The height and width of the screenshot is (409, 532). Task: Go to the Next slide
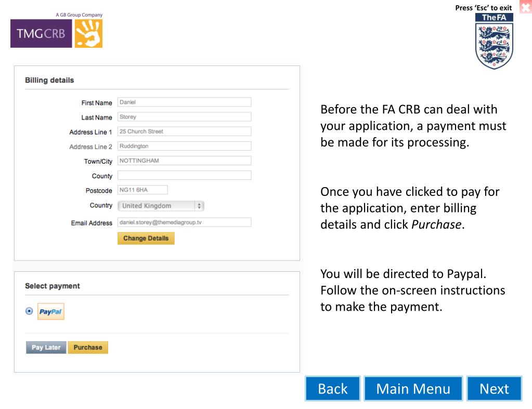494,389
